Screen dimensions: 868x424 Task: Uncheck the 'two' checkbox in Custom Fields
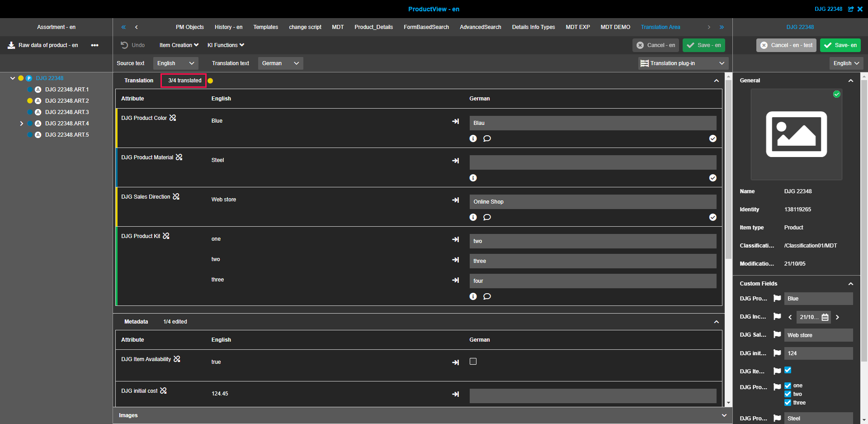click(x=788, y=394)
